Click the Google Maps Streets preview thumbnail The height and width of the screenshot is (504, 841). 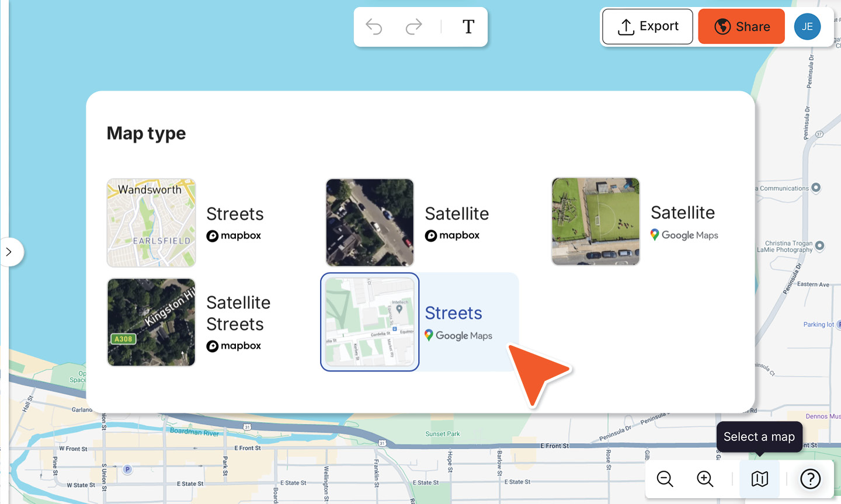[370, 322]
